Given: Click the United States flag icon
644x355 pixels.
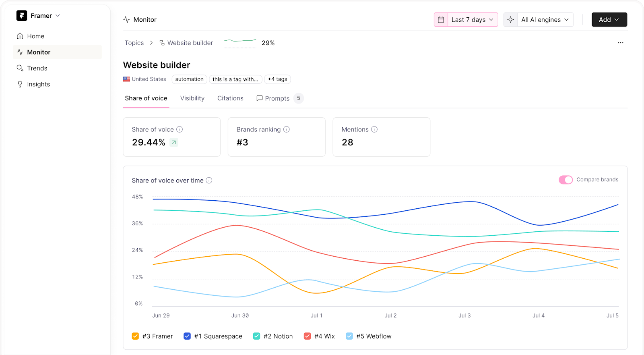Looking at the screenshot, I should coord(126,79).
